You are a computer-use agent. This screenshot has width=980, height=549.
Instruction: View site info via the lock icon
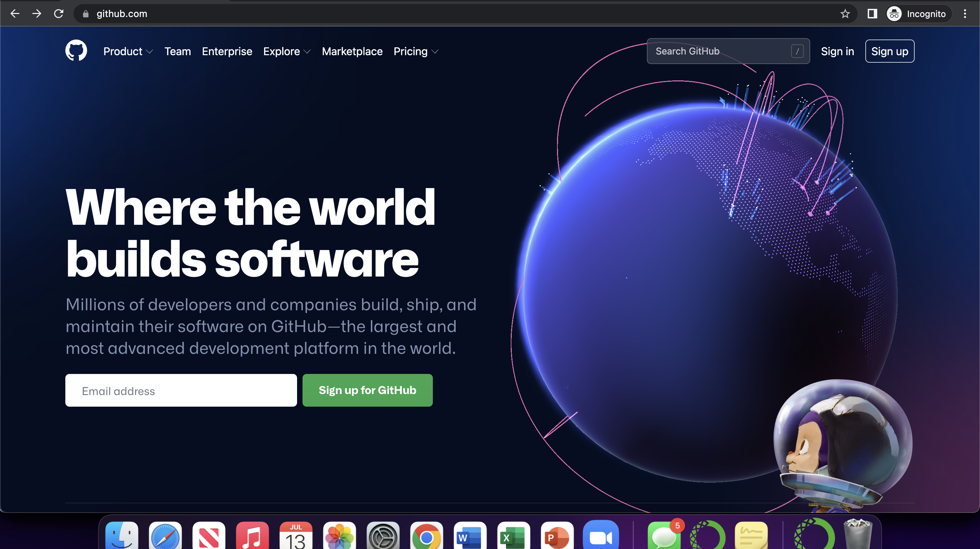click(86, 14)
